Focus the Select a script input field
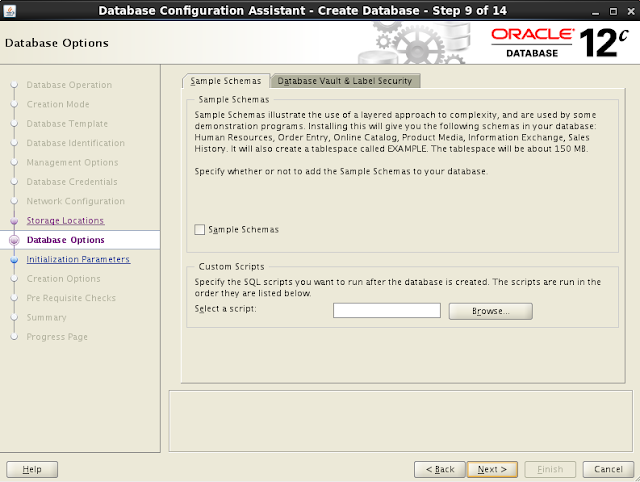Viewport: 640px width, 482px height. pyautogui.click(x=387, y=310)
